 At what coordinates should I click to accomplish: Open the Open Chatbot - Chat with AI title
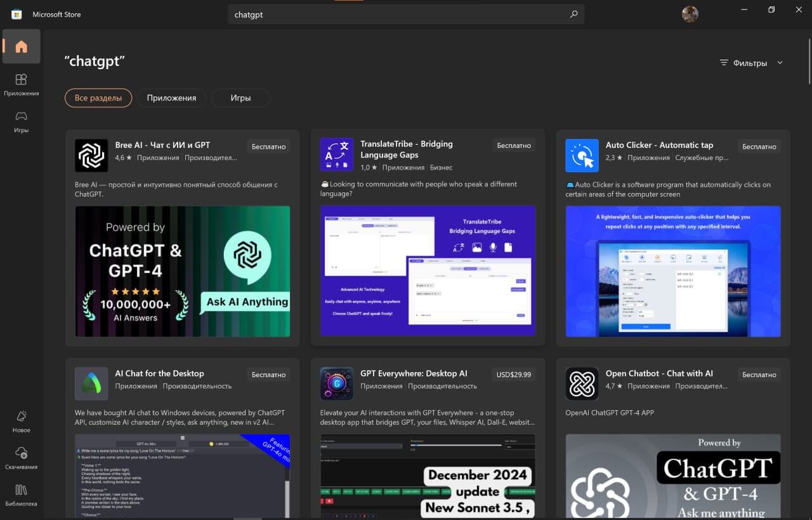point(659,373)
